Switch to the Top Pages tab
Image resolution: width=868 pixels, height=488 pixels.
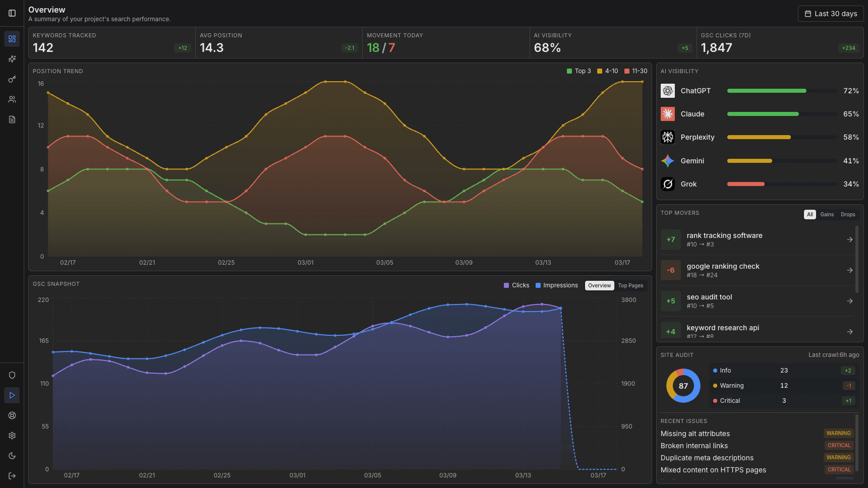point(630,285)
